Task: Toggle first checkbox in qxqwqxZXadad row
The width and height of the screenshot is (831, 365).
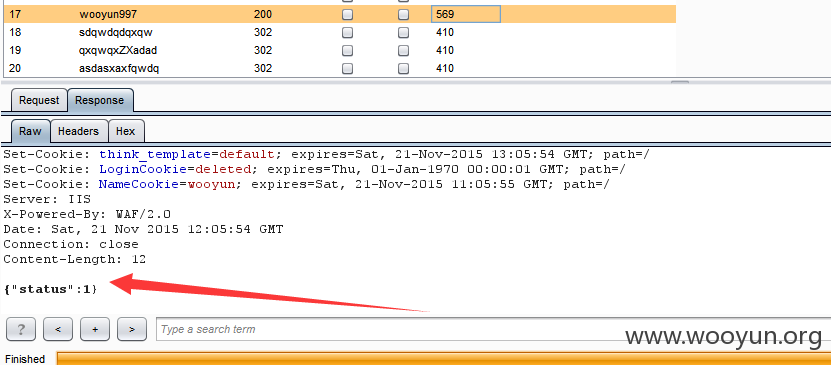Action: (x=347, y=50)
